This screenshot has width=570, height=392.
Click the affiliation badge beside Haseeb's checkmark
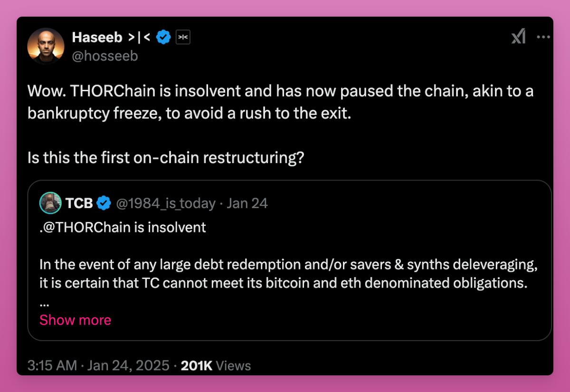click(183, 37)
